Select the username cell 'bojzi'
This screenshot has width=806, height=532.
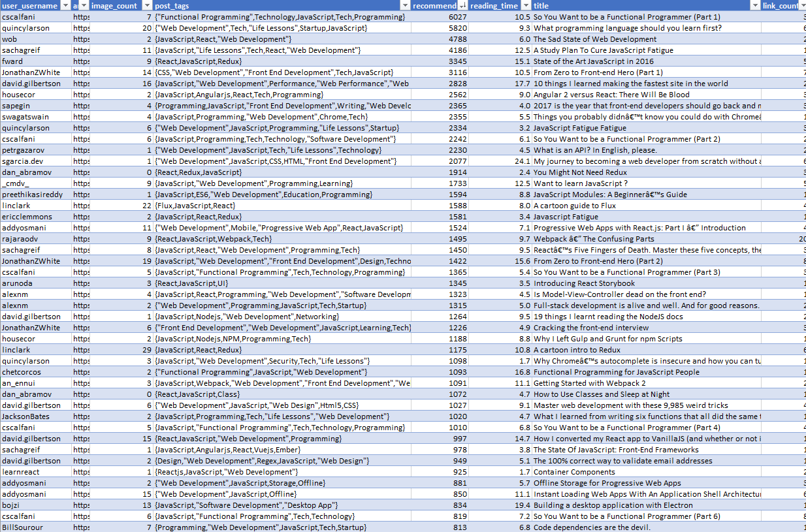tap(11, 505)
